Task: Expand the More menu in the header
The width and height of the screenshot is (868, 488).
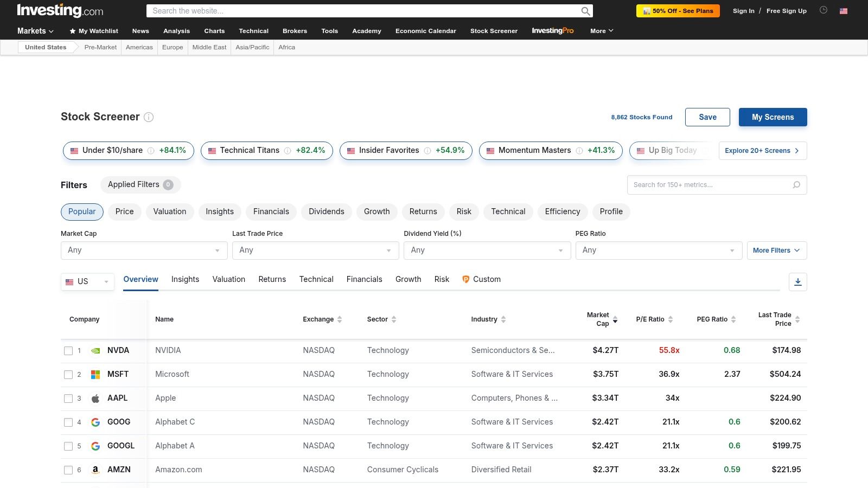Action: click(x=602, y=31)
